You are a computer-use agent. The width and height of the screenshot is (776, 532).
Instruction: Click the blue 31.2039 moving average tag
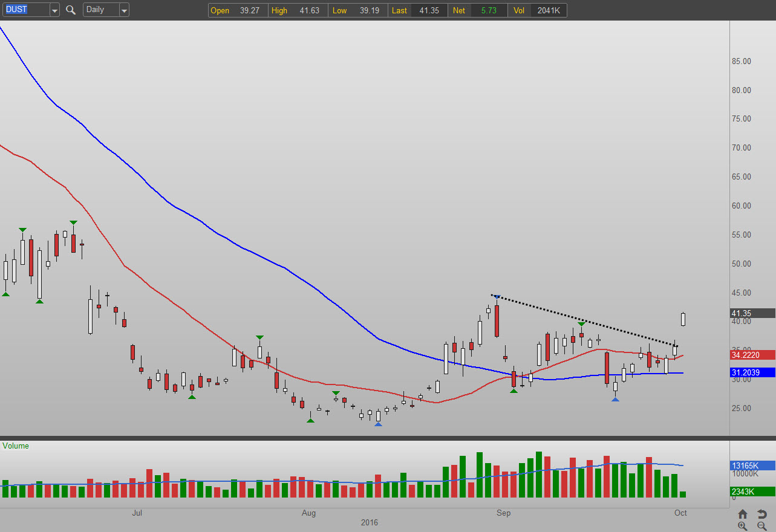(752, 372)
